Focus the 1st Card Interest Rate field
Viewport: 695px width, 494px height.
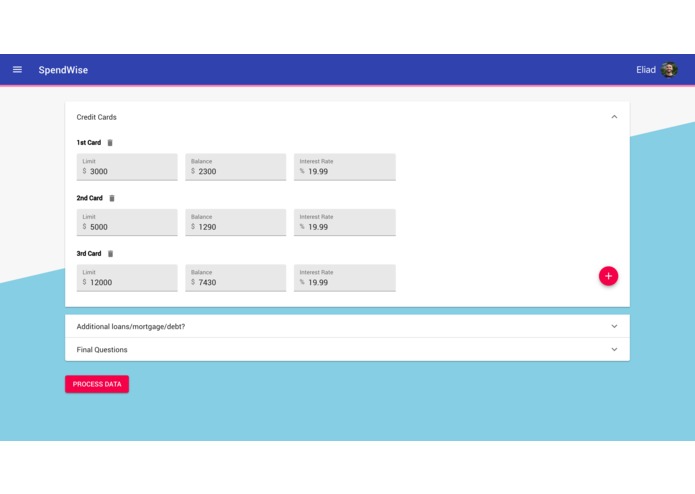pyautogui.click(x=345, y=167)
